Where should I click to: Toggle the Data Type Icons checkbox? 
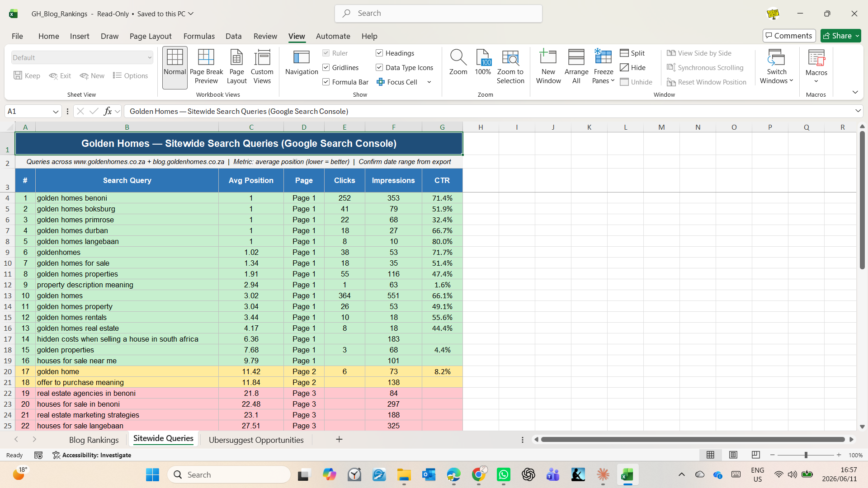(x=379, y=68)
